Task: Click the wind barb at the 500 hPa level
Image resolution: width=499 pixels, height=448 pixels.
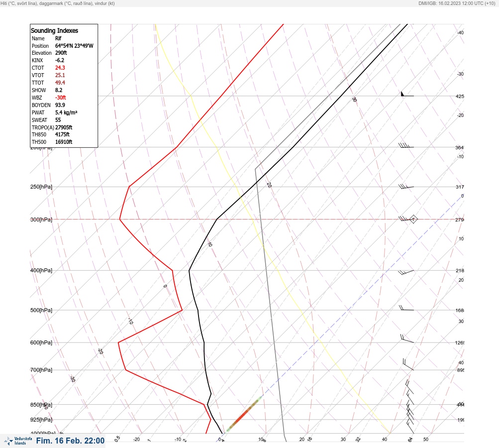Action: pos(406,308)
